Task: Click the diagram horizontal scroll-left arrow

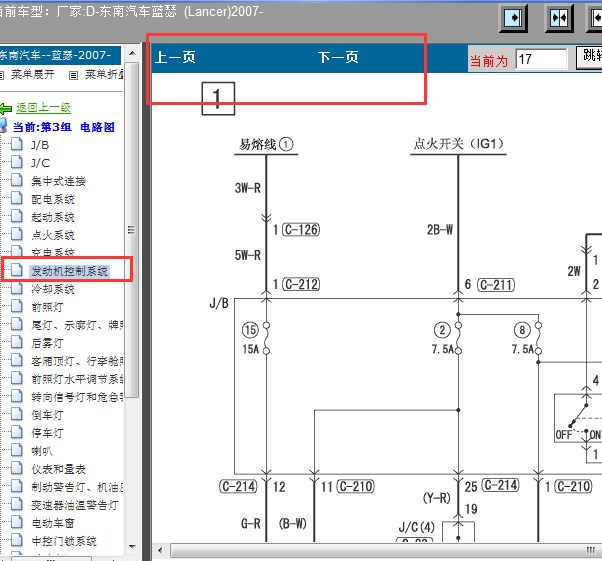Action: [x=160, y=550]
